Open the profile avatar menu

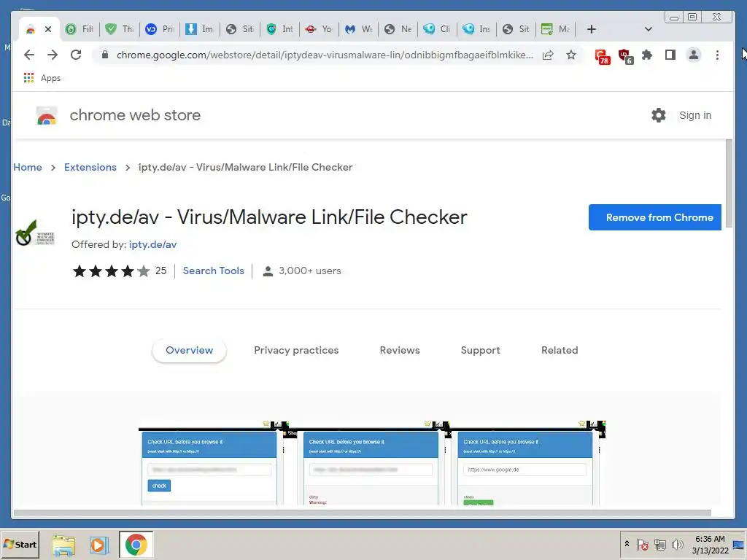(x=694, y=55)
